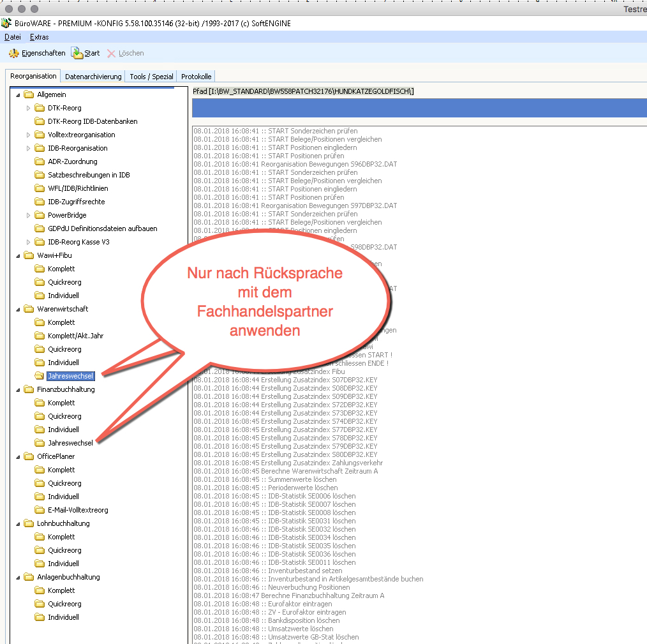Select the IDB-Zugriffsrechte folder icon
This screenshot has height=644, width=647.
coord(40,202)
